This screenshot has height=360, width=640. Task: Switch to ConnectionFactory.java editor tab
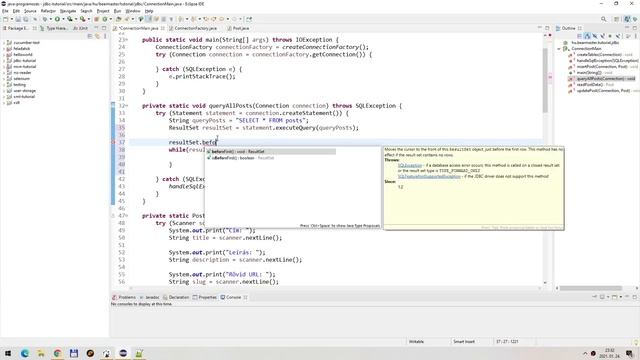[x=195, y=28]
